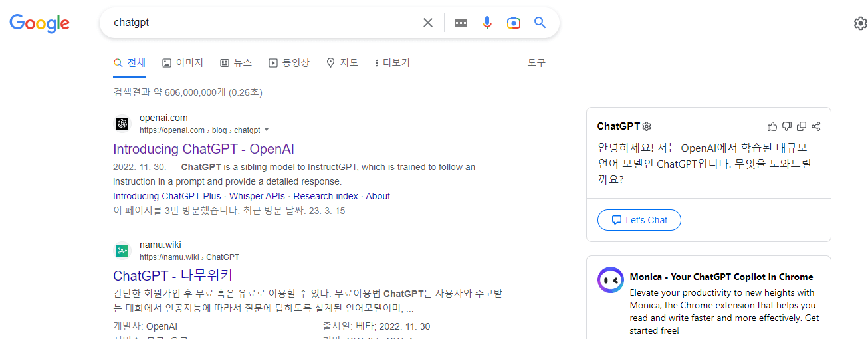Screen dimensions: 868x339
Task: Open Monica - Your ChatGPT Copilot title
Action: (721, 277)
